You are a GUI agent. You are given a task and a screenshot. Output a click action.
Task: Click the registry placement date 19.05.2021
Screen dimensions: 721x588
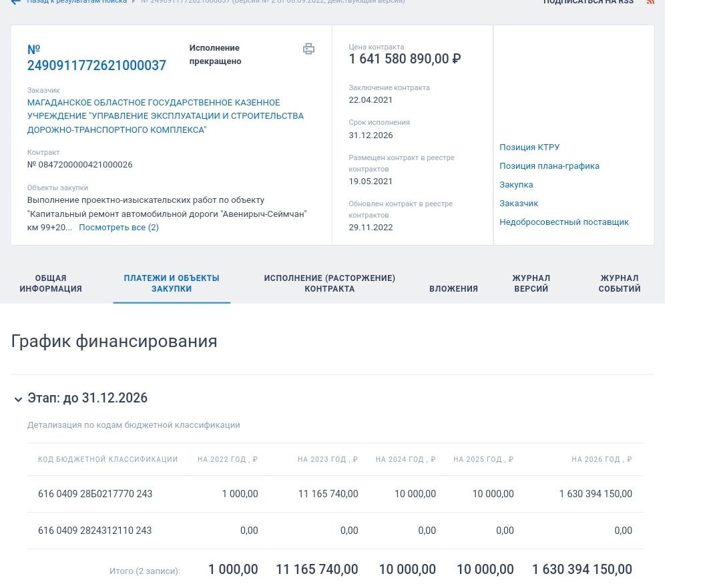(371, 181)
